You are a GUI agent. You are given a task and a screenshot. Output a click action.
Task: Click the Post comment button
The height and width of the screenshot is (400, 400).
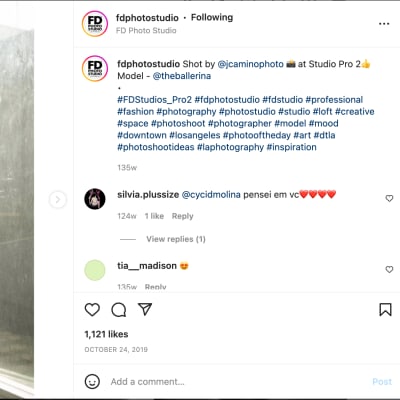click(382, 382)
